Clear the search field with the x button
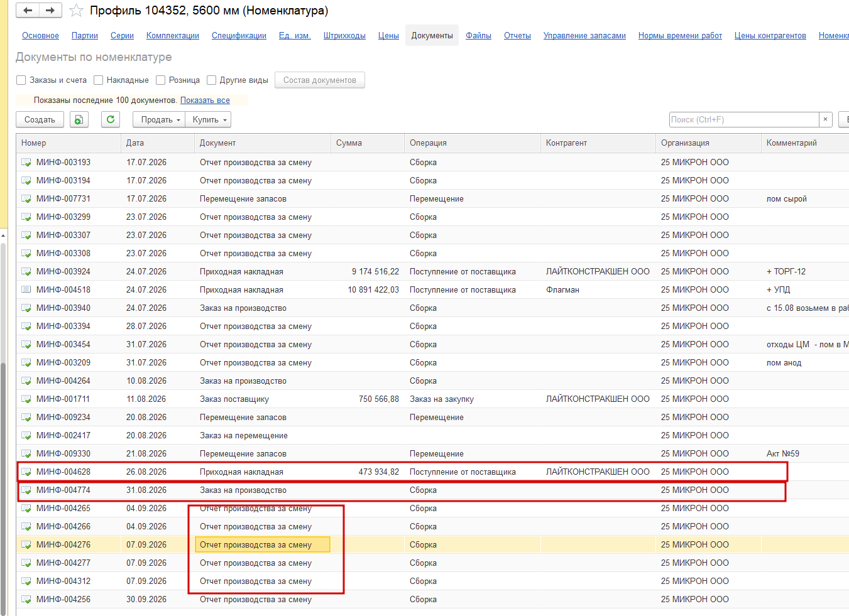 point(826,119)
